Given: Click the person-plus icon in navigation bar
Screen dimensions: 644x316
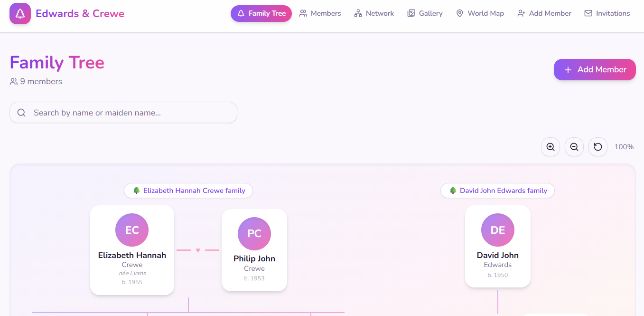Looking at the screenshot, I should [521, 13].
